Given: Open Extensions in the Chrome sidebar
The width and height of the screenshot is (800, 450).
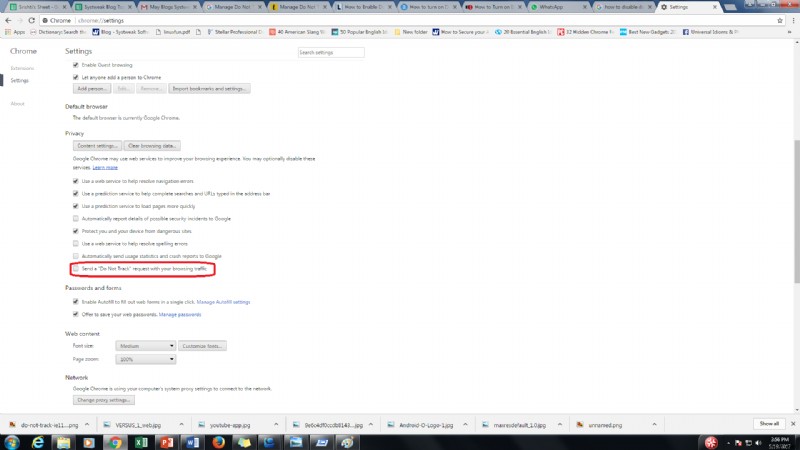Looking at the screenshot, I should click(22, 68).
